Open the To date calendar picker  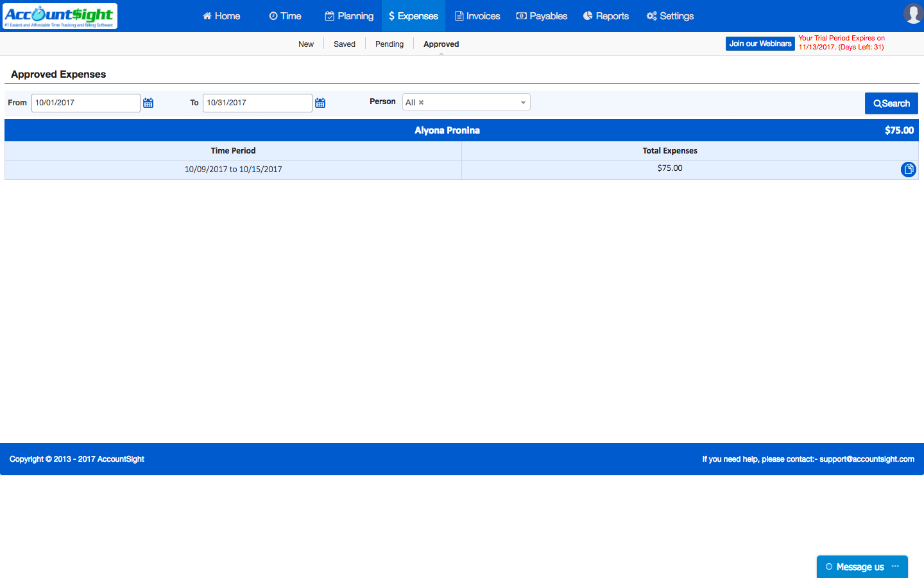pyautogui.click(x=320, y=102)
